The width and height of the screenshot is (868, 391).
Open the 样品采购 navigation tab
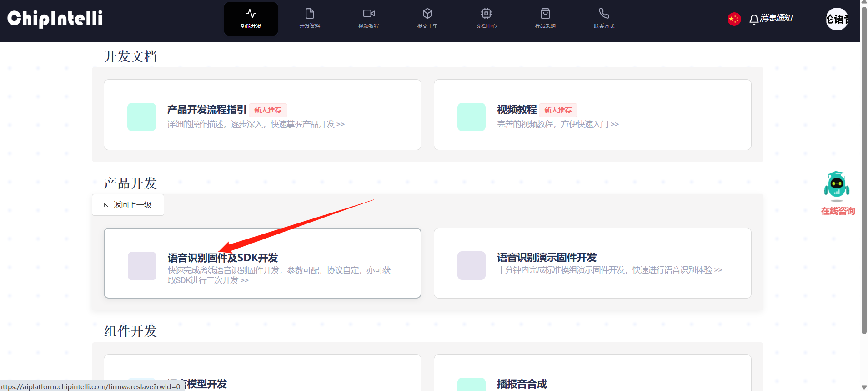click(545, 19)
